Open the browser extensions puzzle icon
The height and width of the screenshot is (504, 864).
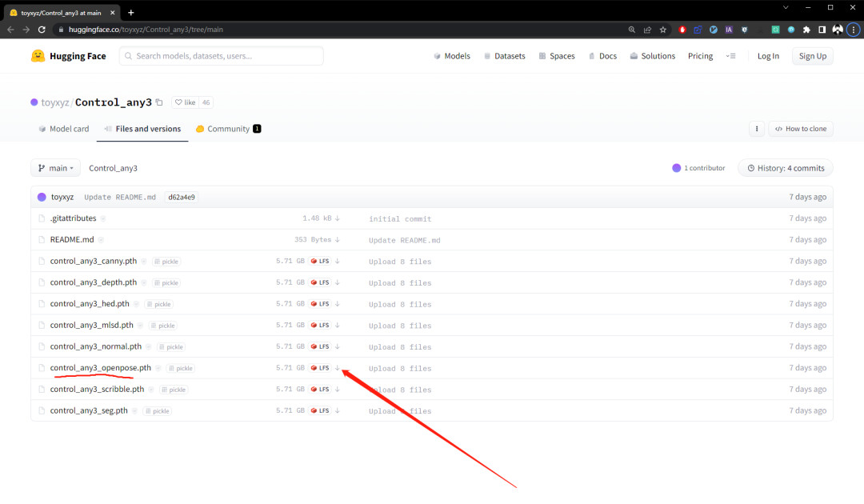(x=806, y=30)
